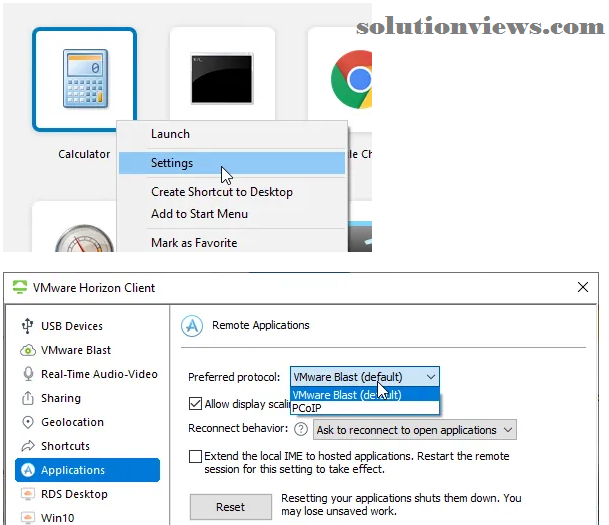Open the Reconnect behavior dropdown
Viewport: 609px width, 525px height.
415,429
